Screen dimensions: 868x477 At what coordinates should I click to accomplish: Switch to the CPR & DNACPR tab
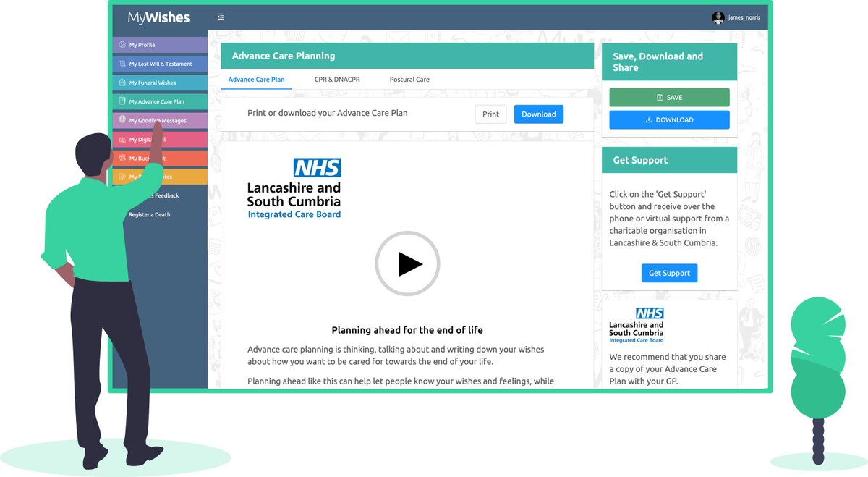click(x=337, y=80)
